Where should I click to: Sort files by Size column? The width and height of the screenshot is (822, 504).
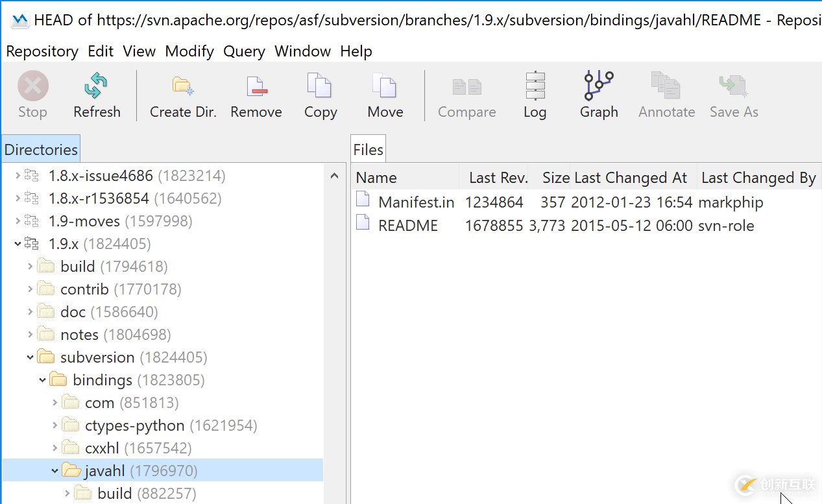(x=551, y=178)
